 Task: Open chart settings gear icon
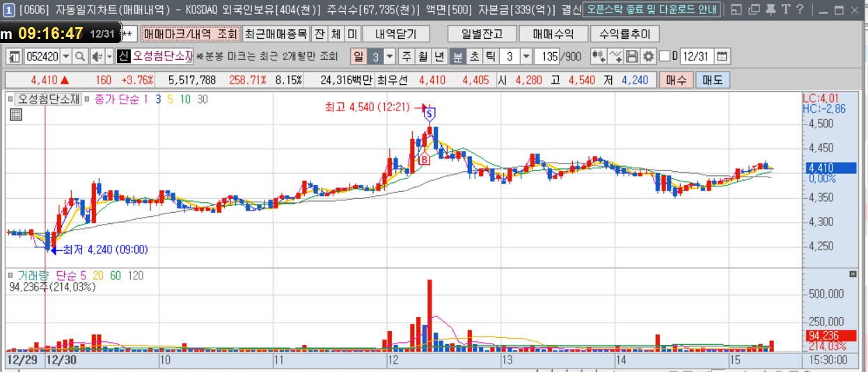[648, 56]
